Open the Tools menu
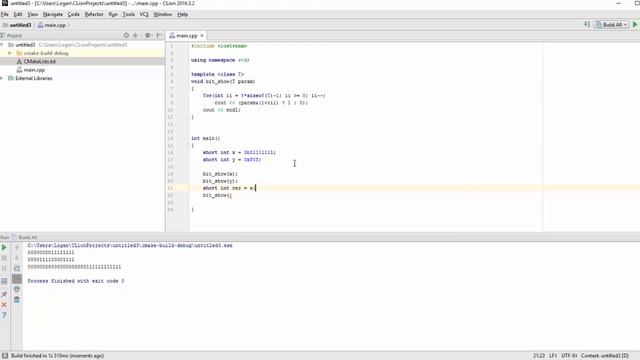The image size is (640, 360). pyautogui.click(x=129, y=14)
